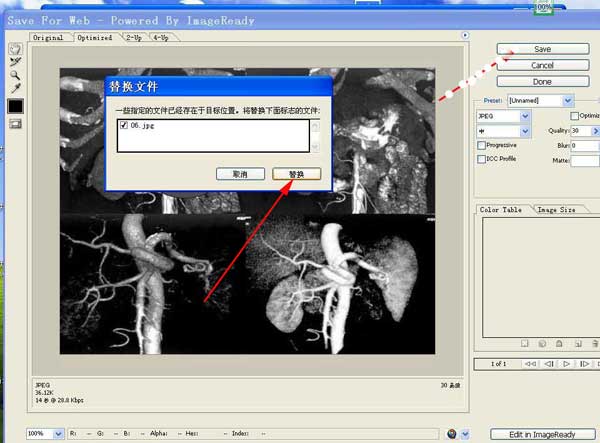Click the black eyedropper color swatch
The image size is (600, 443).
coord(15,106)
